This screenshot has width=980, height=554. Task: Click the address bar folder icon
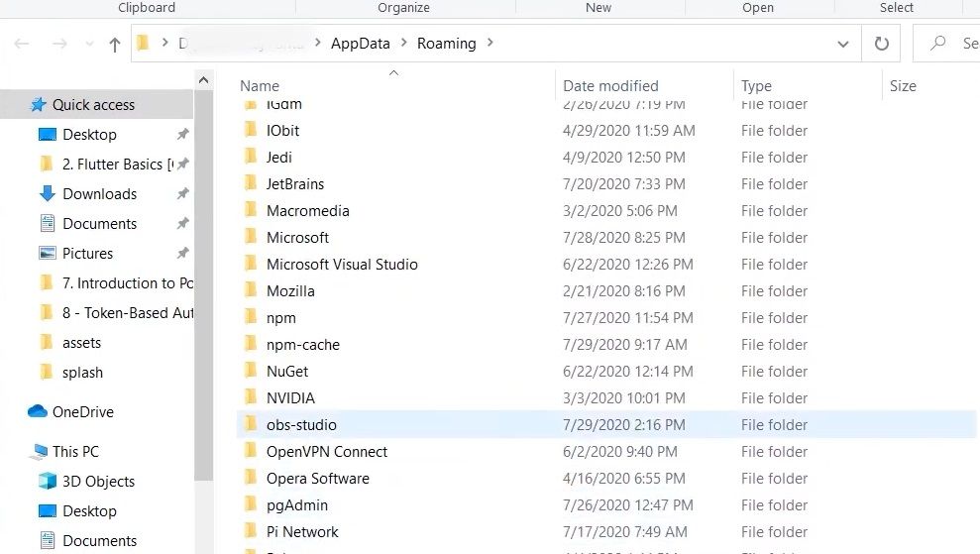tap(143, 43)
